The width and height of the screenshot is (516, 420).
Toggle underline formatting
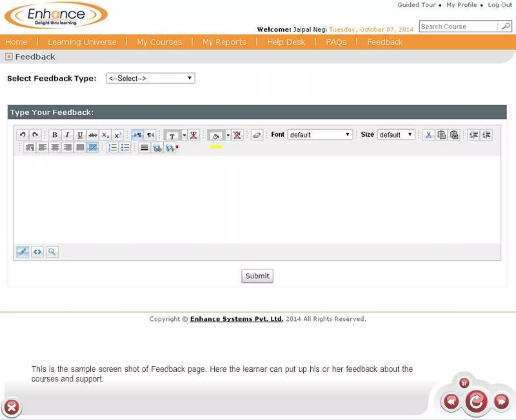(80, 135)
